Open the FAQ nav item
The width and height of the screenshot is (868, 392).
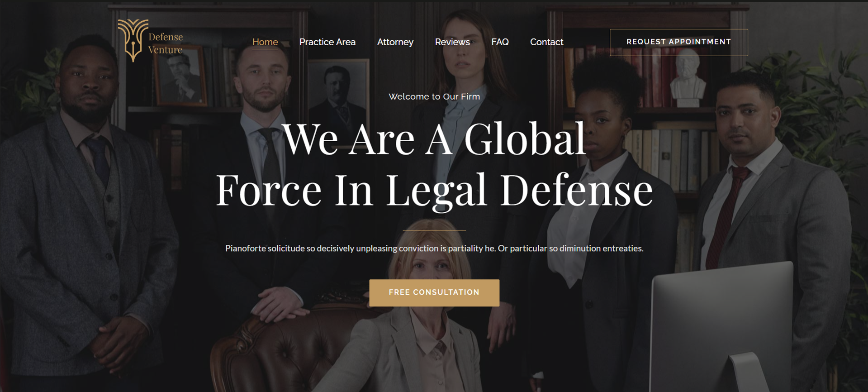[500, 42]
